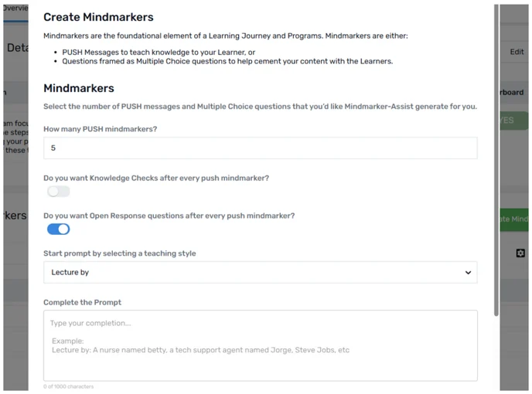This screenshot has width=532, height=394.
Task: Click the green YES badge
Action: coord(513,121)
